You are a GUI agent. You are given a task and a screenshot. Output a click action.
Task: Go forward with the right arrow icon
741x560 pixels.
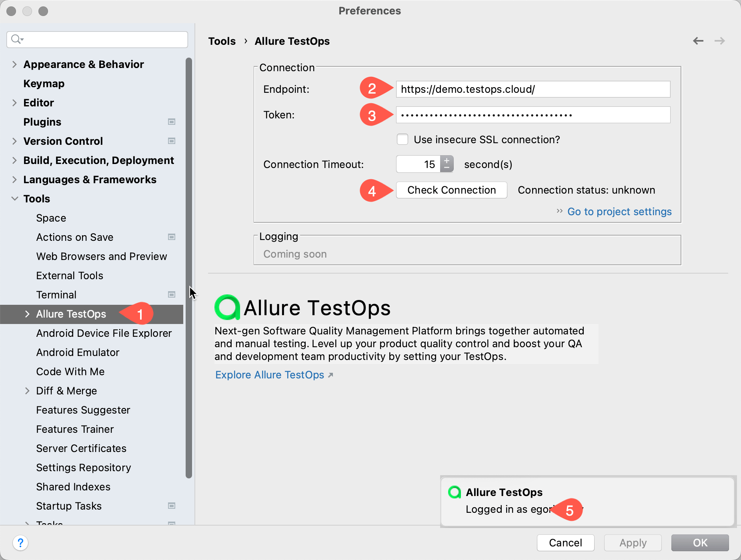point(719,41)
